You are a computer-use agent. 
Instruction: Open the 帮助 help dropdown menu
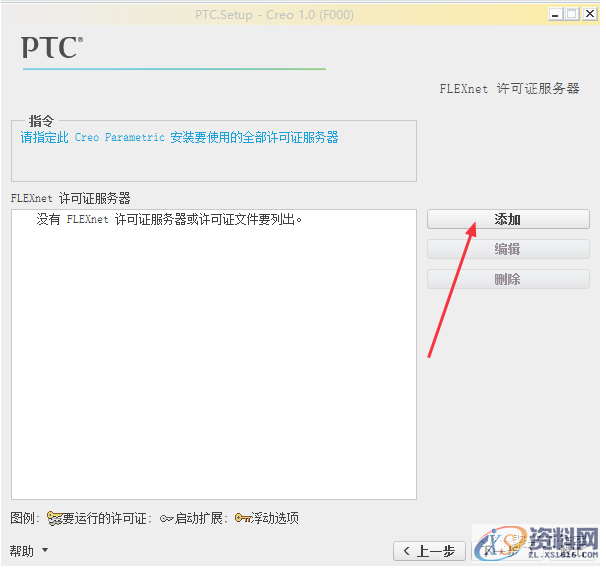pos(29,550)
